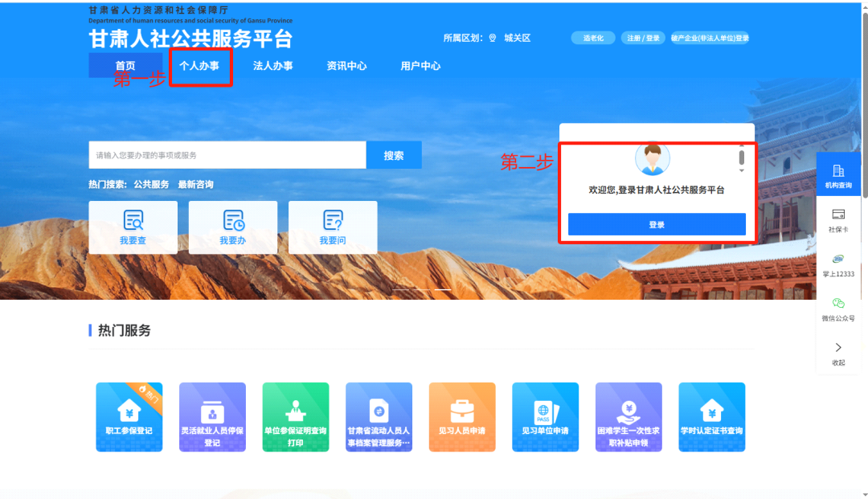Open the 法人办事 menu tab
Screen dimensions: 868x499
pyautogui.click(x=273, y=65)
